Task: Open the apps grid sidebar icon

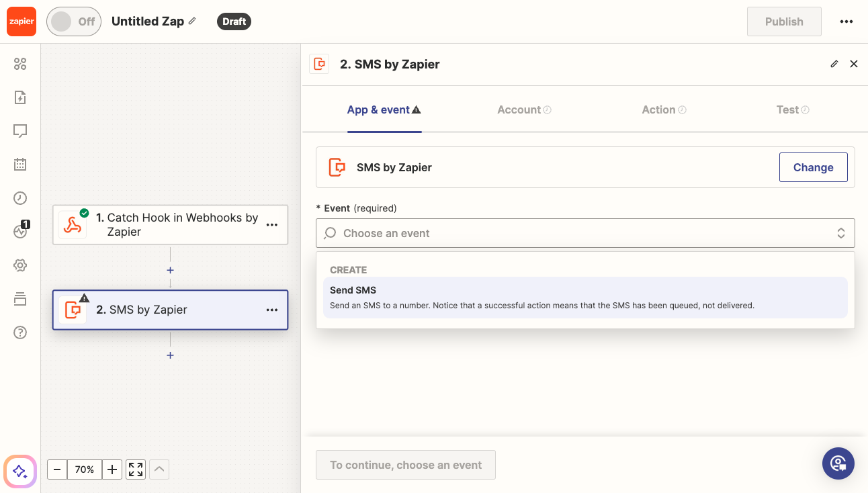Action: click(x=20, y=64)
